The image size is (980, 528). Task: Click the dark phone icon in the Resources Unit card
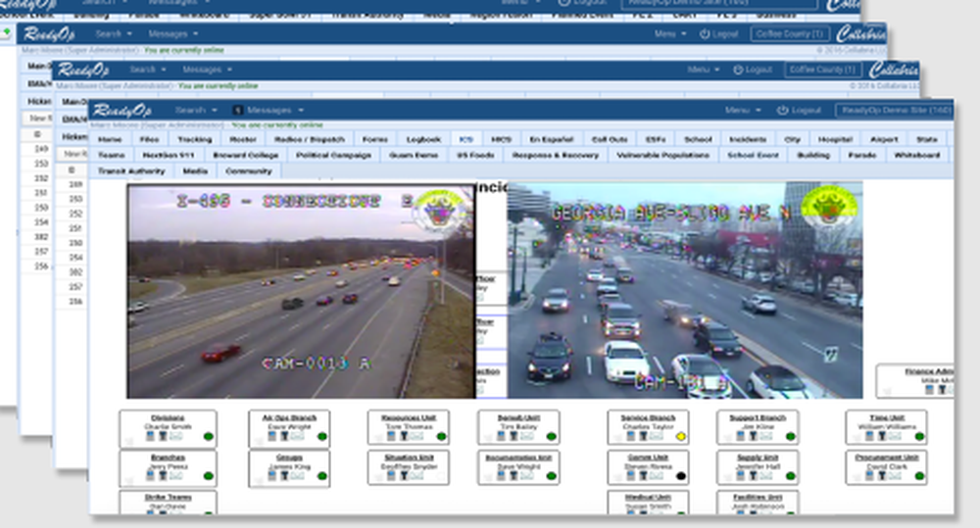[x=404, y=436]
